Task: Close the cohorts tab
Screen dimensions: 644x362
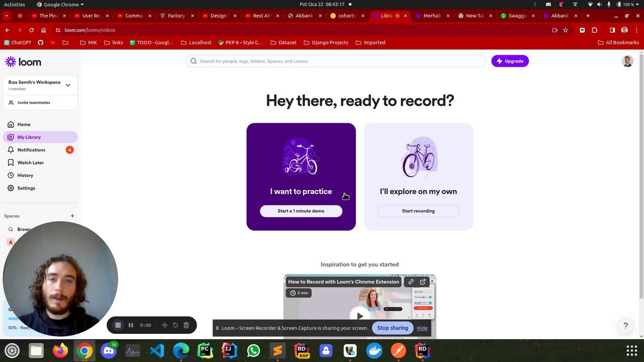Action: pos(363,16)
